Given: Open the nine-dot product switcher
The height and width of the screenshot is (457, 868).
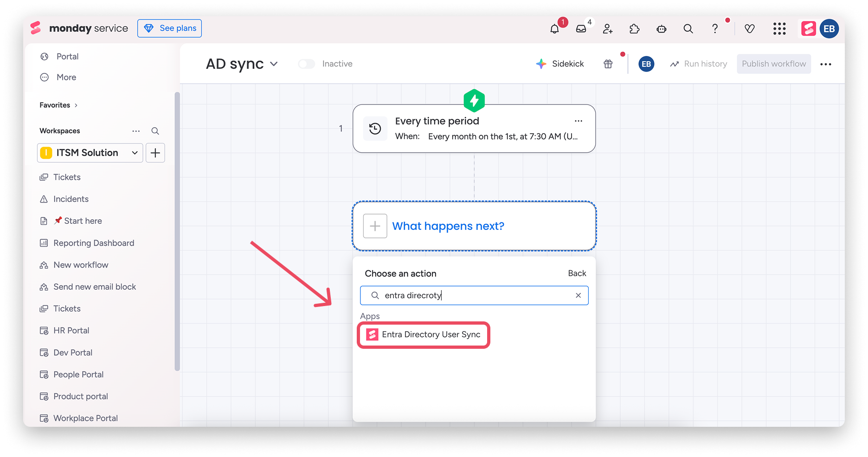Looking at the screenshot, I should click(x=779, y=29).
